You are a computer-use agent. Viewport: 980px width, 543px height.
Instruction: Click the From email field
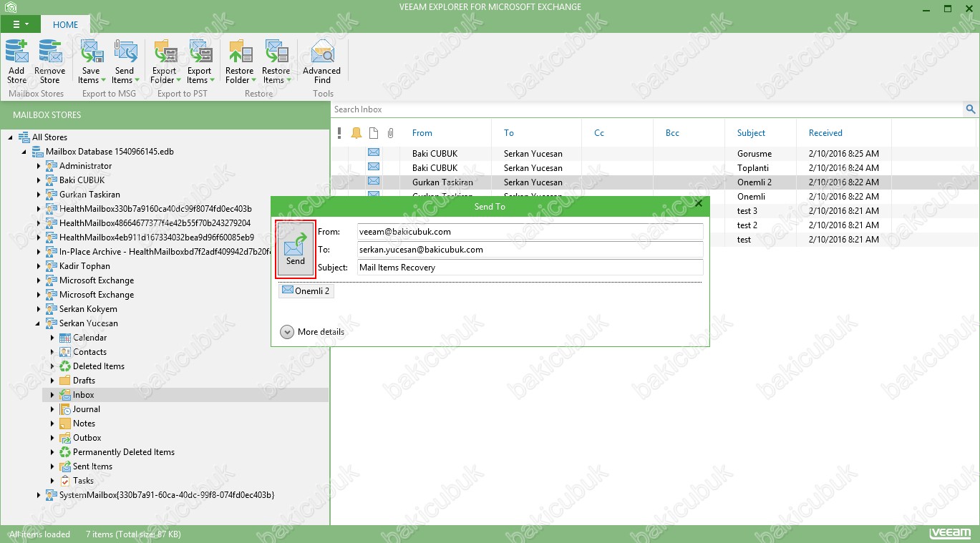coord(530,232)
